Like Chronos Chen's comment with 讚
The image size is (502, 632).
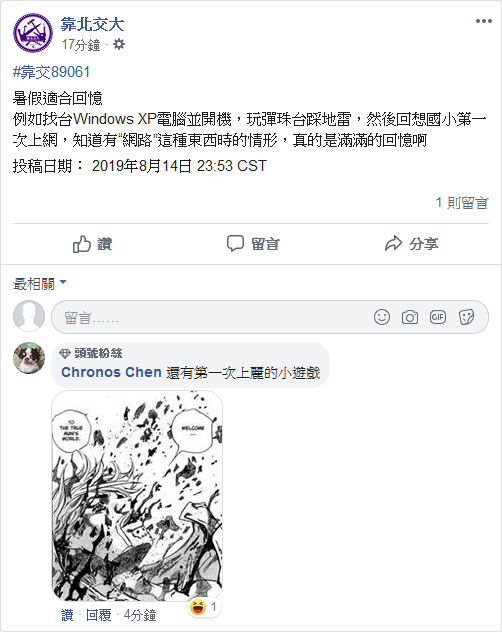tap(67, 615)
